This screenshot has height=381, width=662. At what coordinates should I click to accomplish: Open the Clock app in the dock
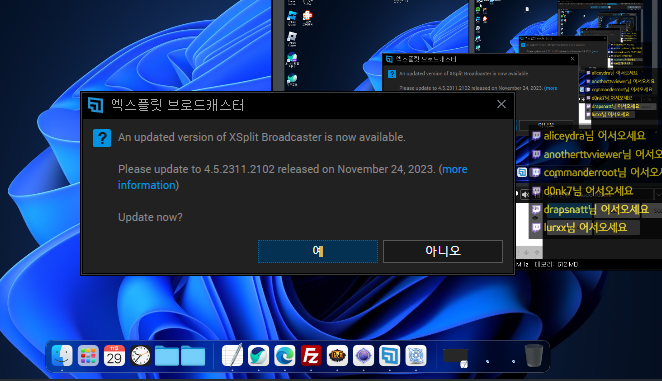click(x=141, y=356)
